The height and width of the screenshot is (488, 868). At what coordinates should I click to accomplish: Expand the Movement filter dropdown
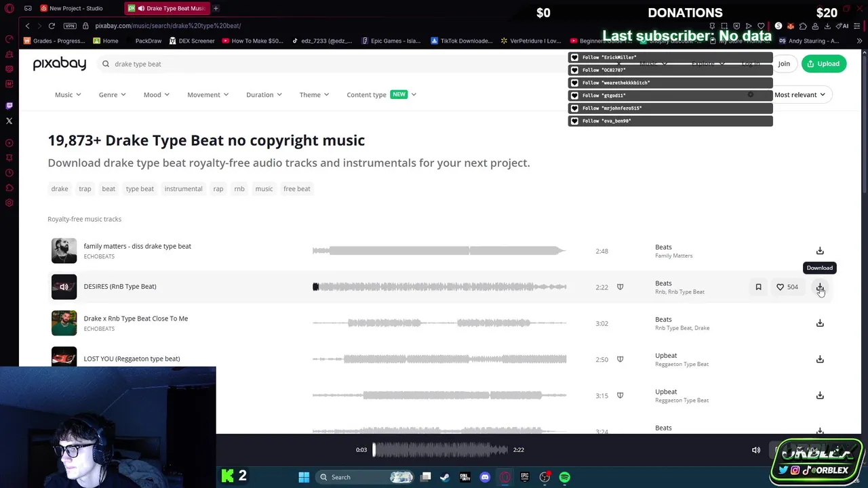pos(208,95)
